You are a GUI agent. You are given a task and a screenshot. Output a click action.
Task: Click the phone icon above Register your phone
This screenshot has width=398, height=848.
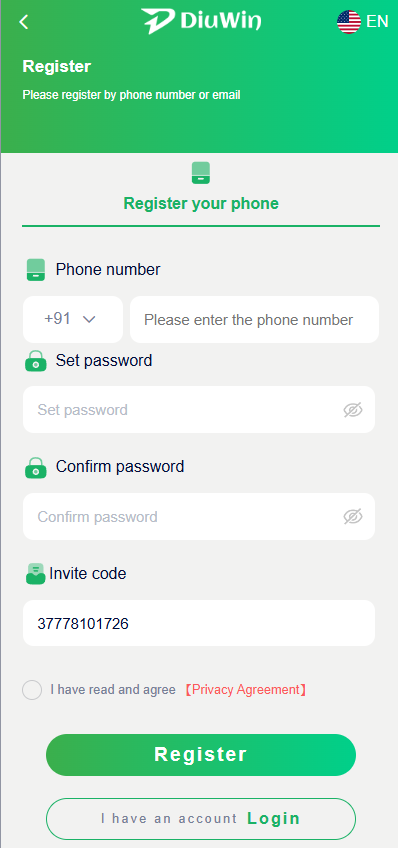tap(201, 173)
